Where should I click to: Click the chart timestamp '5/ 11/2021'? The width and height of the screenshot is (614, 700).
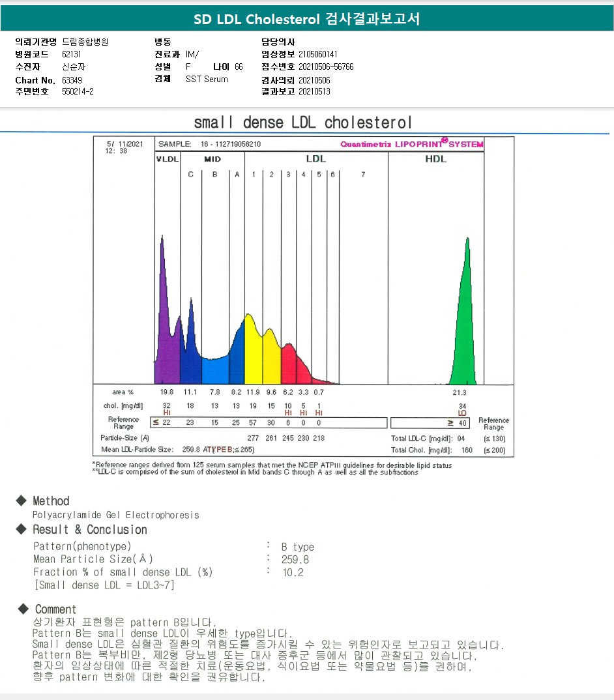tap(124, 144)
